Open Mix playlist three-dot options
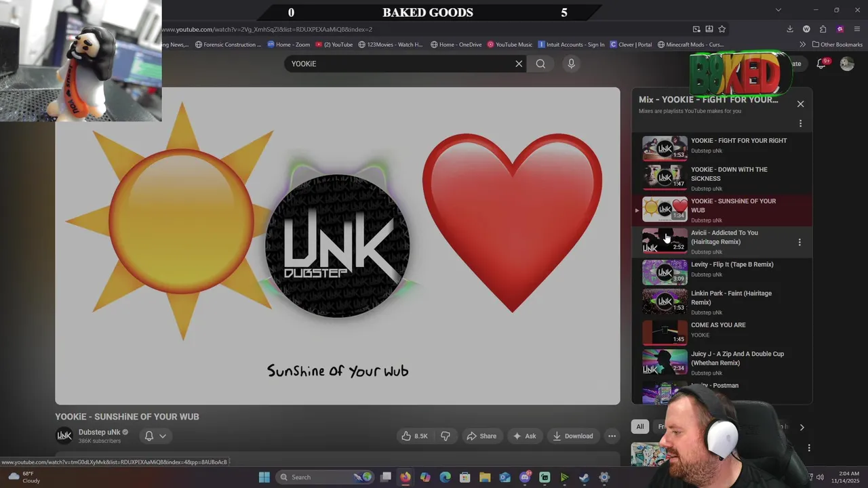 [800, 123]
